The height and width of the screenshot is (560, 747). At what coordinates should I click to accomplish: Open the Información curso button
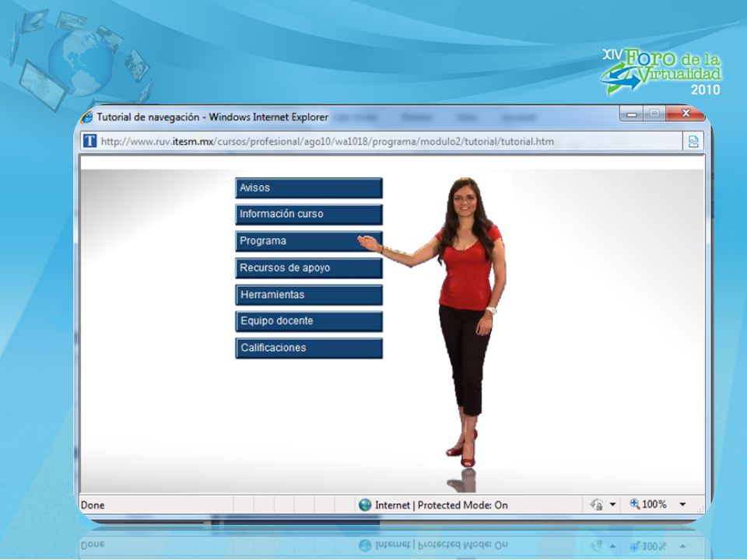point(309,215)
